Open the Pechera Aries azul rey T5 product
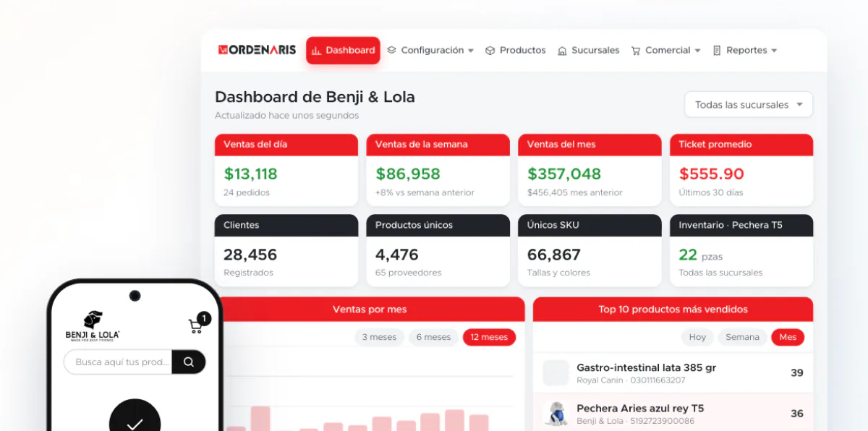Viewport: 868px width, 431px height. (673, 414)
